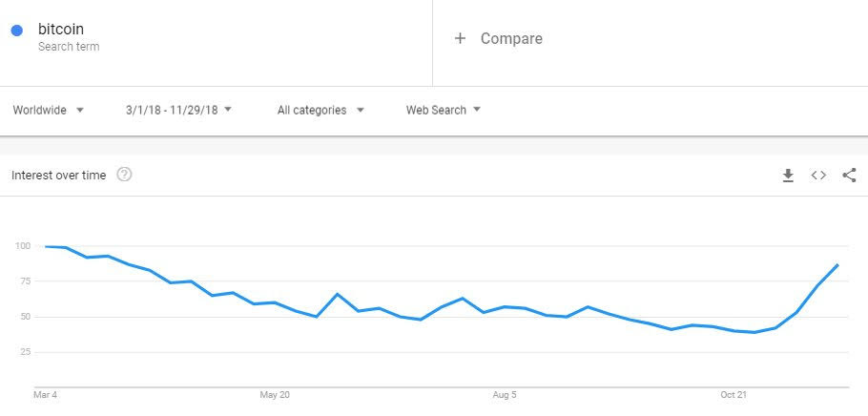Click the chart line's final peak point

coord(837,265)
